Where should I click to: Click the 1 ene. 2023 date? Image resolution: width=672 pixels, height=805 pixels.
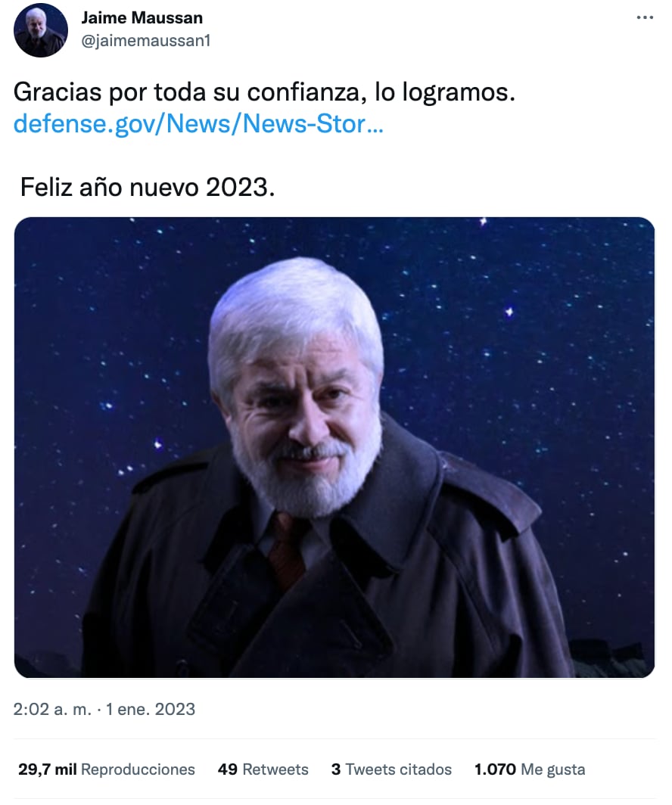(151, 709)
